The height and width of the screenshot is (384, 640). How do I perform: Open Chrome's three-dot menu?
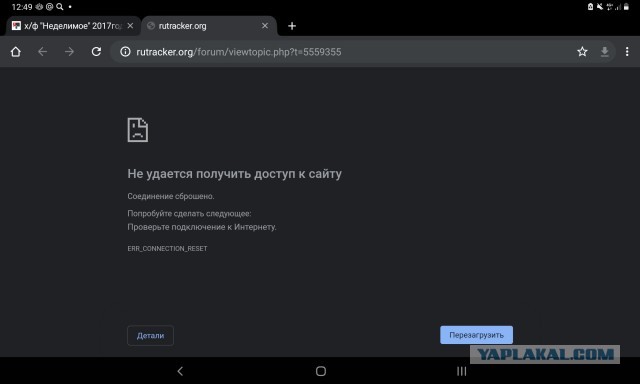627,52
